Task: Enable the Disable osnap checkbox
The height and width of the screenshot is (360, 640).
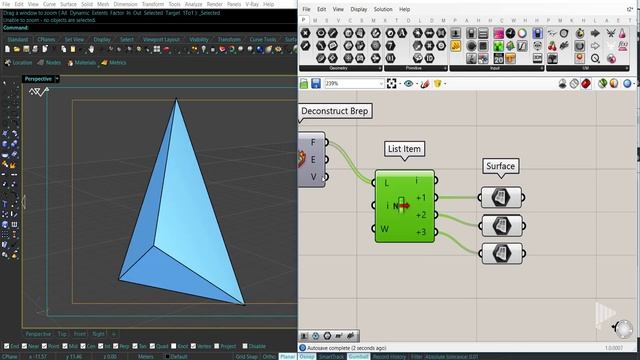Action: [x=245, y=346]
